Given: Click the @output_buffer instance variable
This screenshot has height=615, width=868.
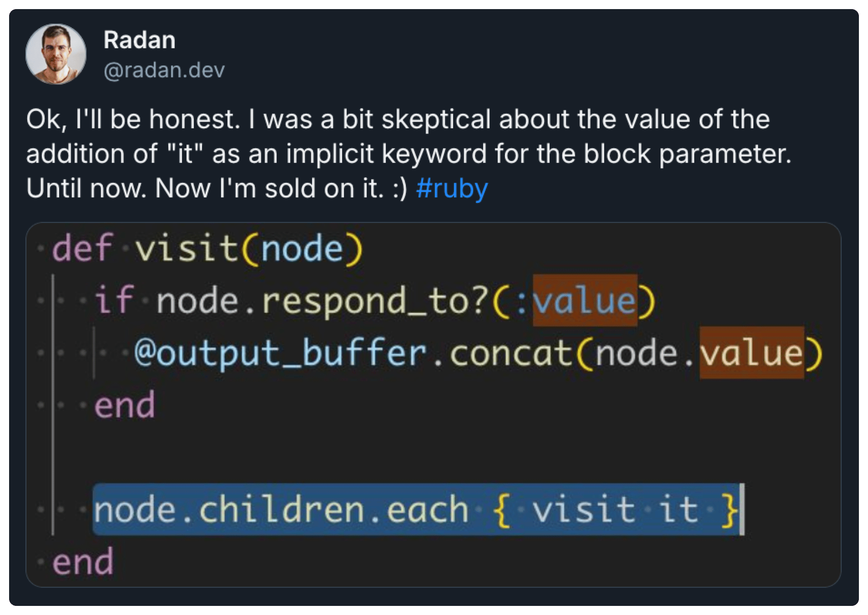Looking at the screenshot, I should point(280,353).
